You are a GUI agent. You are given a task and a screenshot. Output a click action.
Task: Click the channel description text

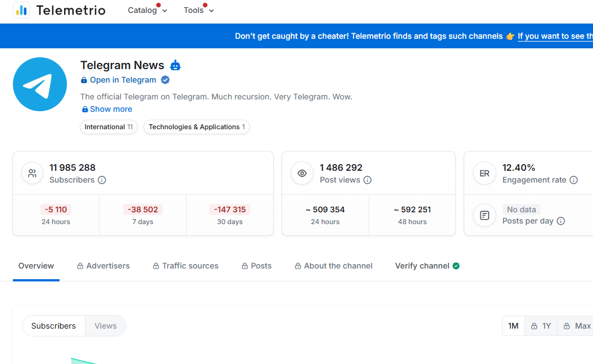click(x=216, y=97)
